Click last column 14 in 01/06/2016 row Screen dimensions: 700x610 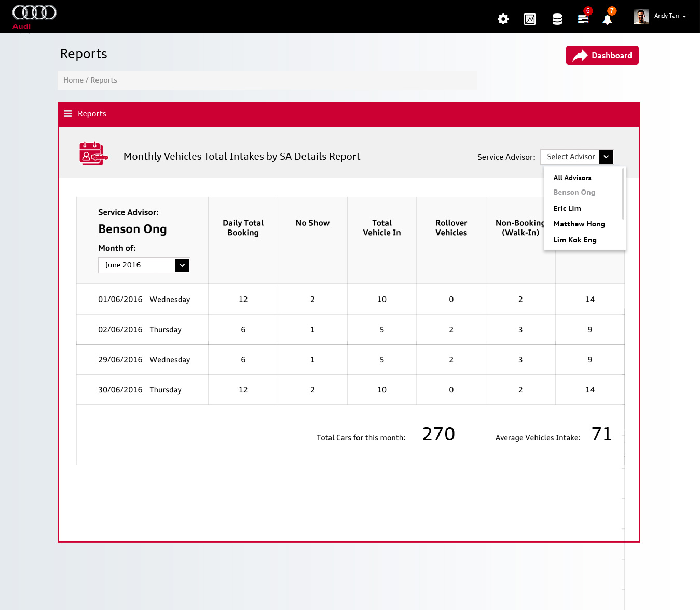(x=590, y=300)
